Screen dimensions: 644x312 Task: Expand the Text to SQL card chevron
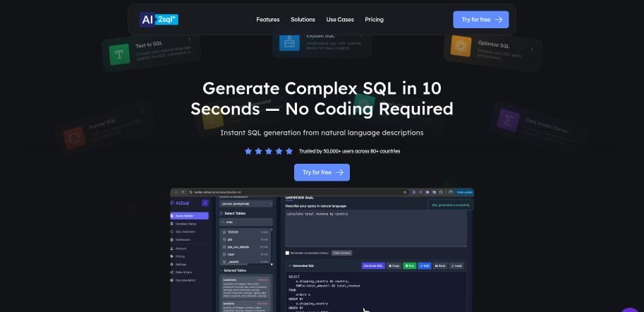click(x=189, y=40)
